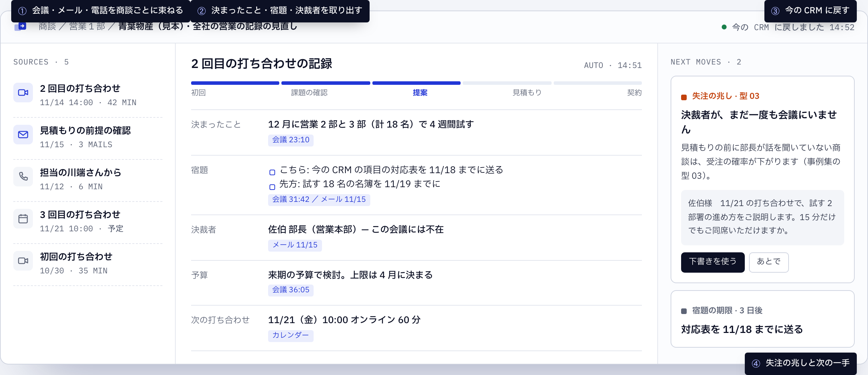Open the 会議 31:42 / メール 11/15 source tag

point(319,199)
